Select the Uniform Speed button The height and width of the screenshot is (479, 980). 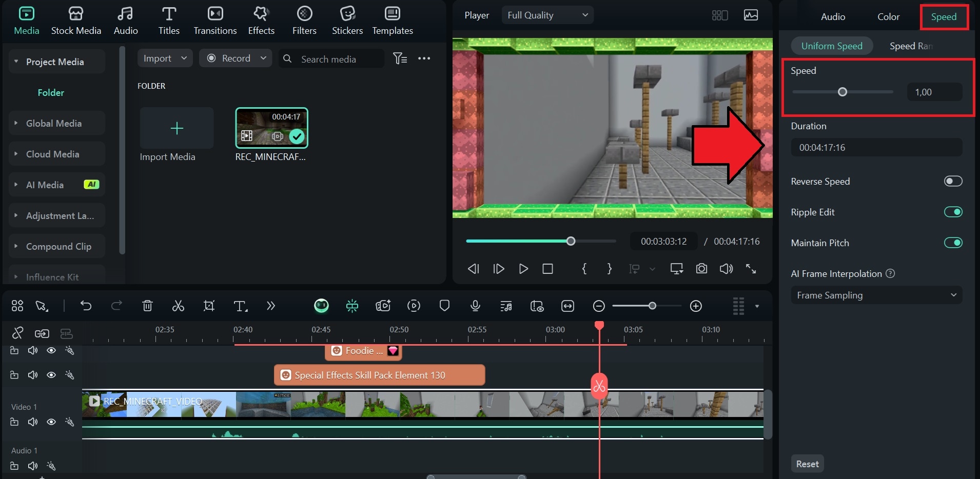tap(832, 46)
